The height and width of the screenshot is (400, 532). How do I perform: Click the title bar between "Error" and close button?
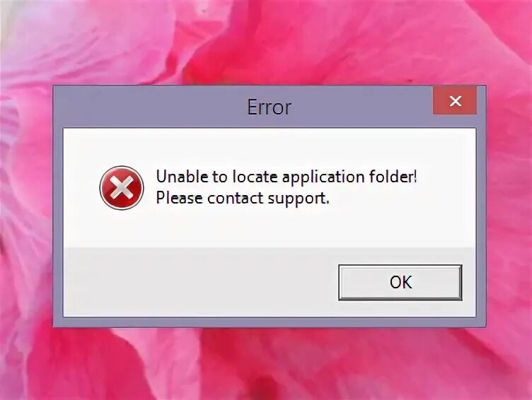[362, 107]
